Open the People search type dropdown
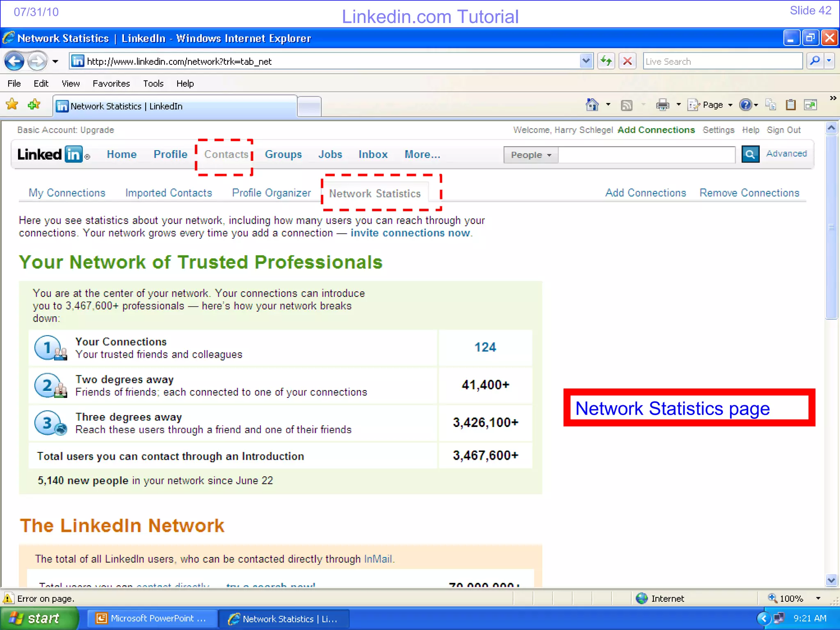Viewport: 840px width, 630px height. coord(531,155)
